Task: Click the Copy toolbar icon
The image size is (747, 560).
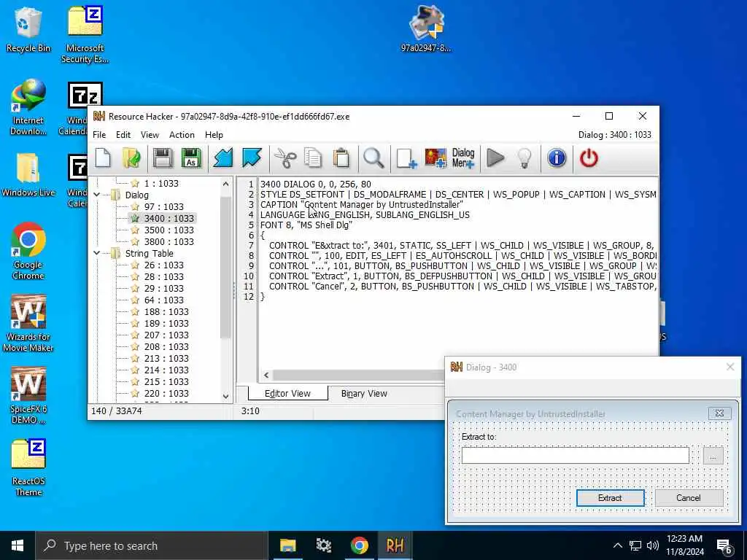Action: (313, 158)
